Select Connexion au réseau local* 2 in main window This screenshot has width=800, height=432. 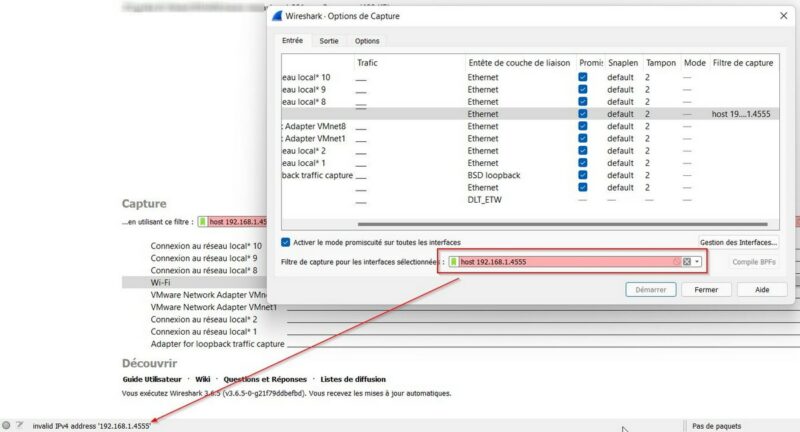pos(204,319)
